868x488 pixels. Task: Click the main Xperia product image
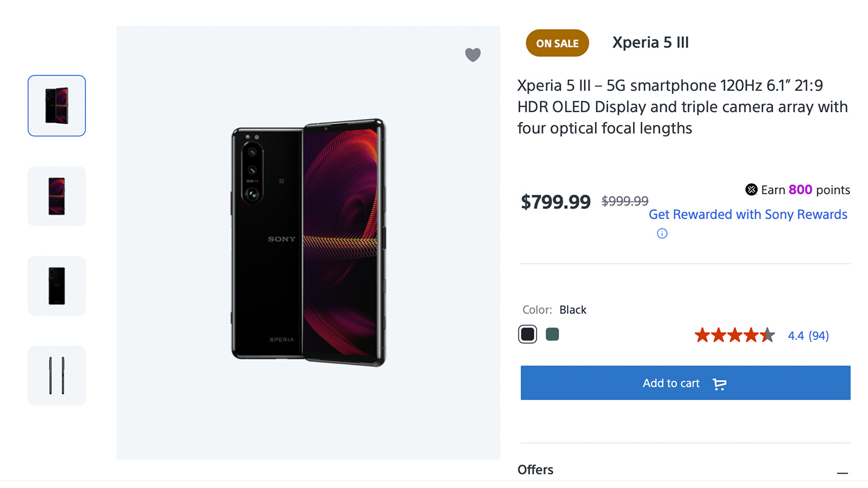(308, 242)
